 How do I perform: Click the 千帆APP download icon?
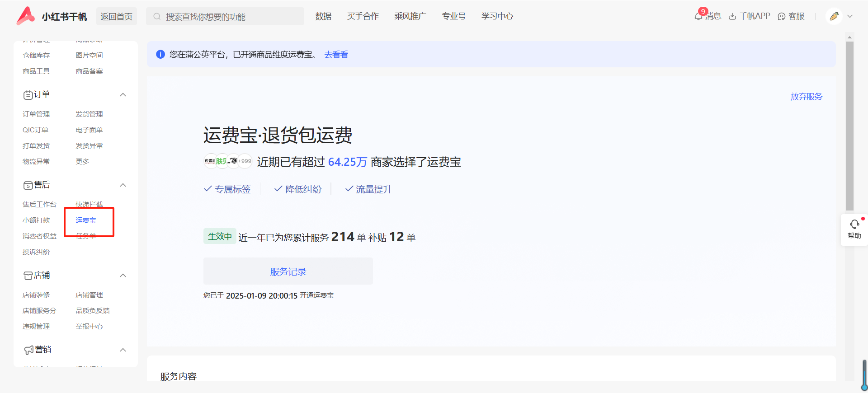pyautogui.click(x=732, y=17)
